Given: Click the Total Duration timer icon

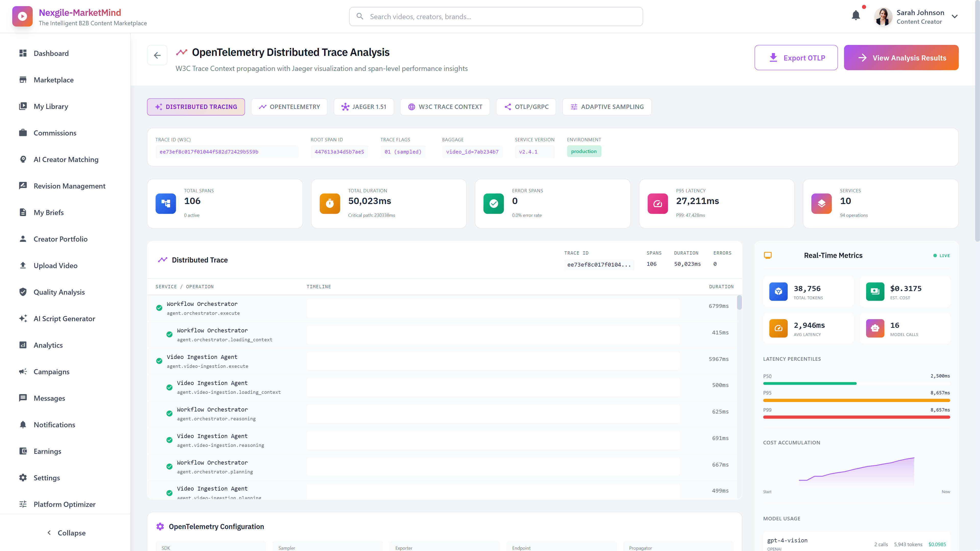Looking at the screenshot, I should coord(329,204).
